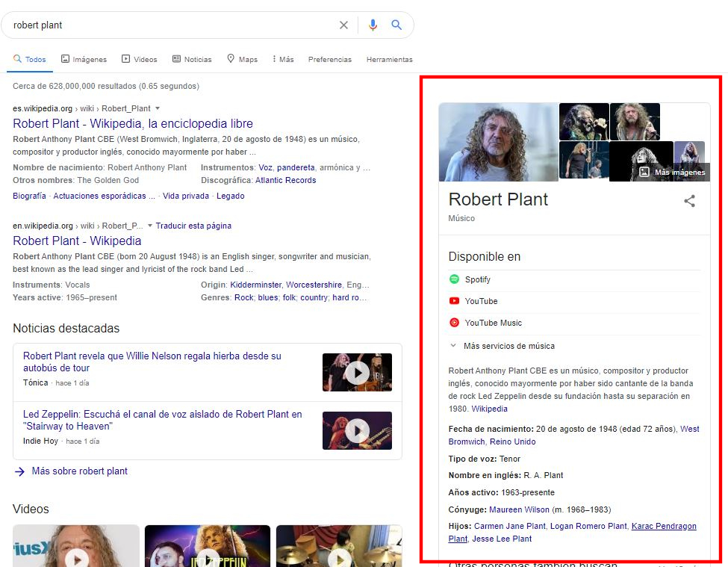Open the Vida privada sitelink
The width and height of the screenshot is (728, 567).
click(x=186, y=196)
